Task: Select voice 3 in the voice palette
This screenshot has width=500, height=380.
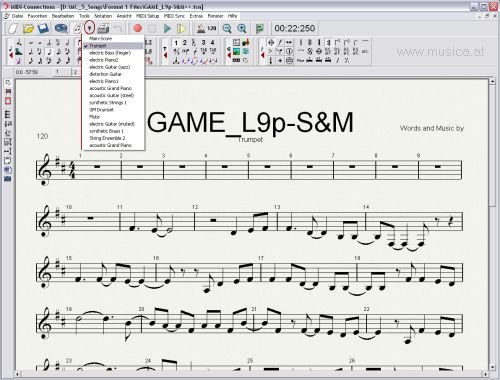Action: [203, 42]
